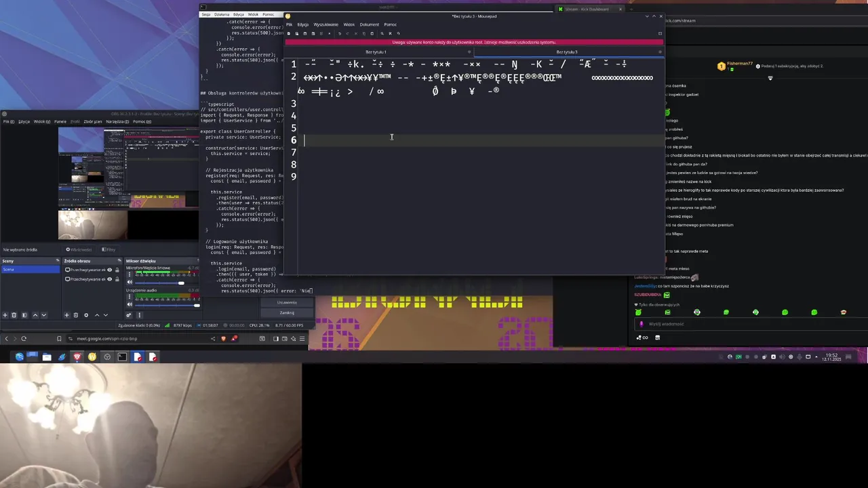The width and height of the screenshot is (868, 488).
Task: Open the Wyszukiwanie menu in Mousepad
Action: click(325, 24)
